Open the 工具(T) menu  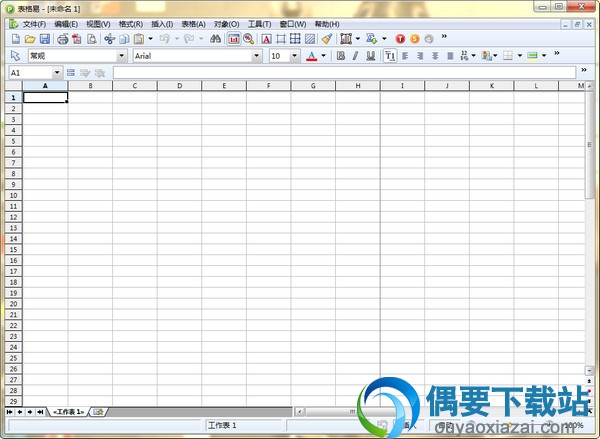[259, 24]
